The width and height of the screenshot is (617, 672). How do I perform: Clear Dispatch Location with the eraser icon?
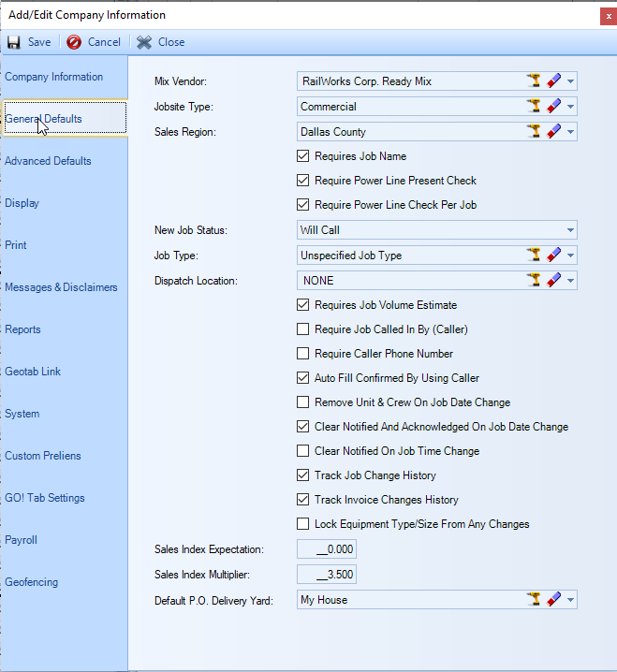(x=553, y=280)
